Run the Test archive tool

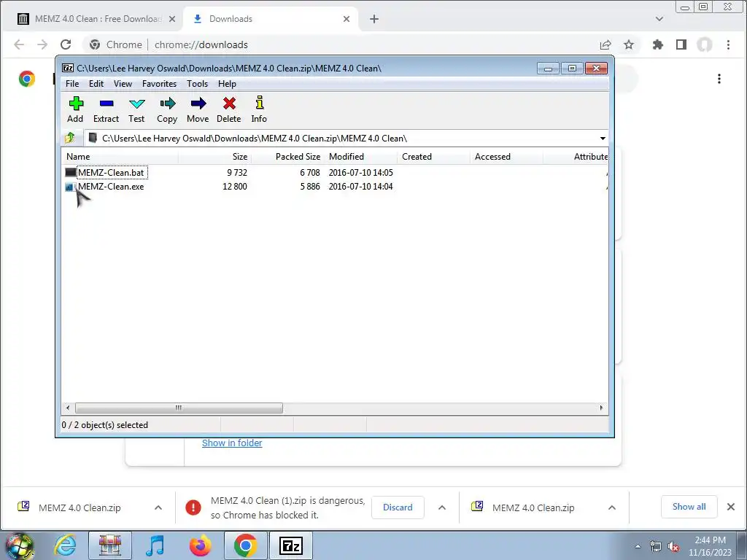pyautogui.click(x=136, y=109)
